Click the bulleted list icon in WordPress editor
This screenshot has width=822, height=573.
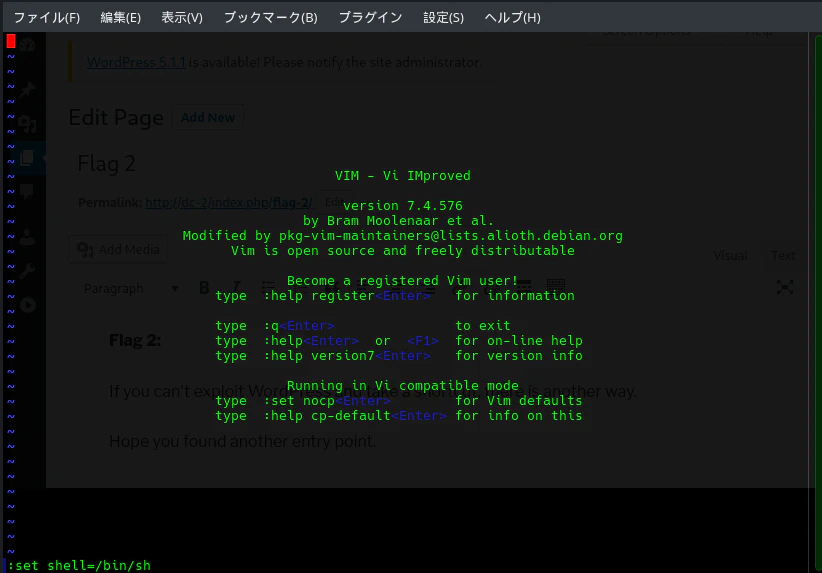pyautogui.click(x=268, y=287)
